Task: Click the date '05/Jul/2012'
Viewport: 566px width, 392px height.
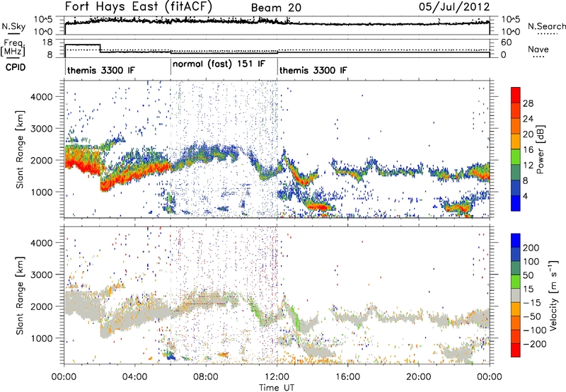Action: coord(454,7)
